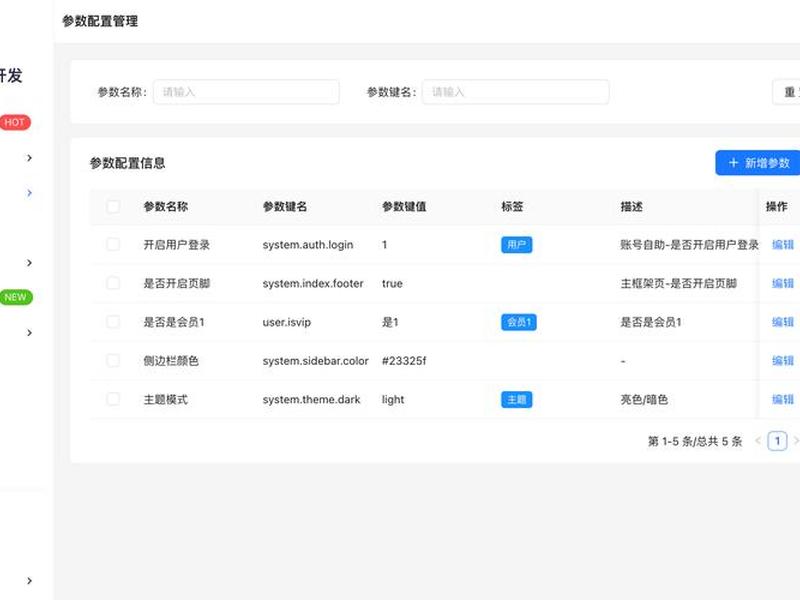Screen dimensions: 800x600
Task: Check the 开启用户登录 row checkbox
Action: [x=113, y=244]
